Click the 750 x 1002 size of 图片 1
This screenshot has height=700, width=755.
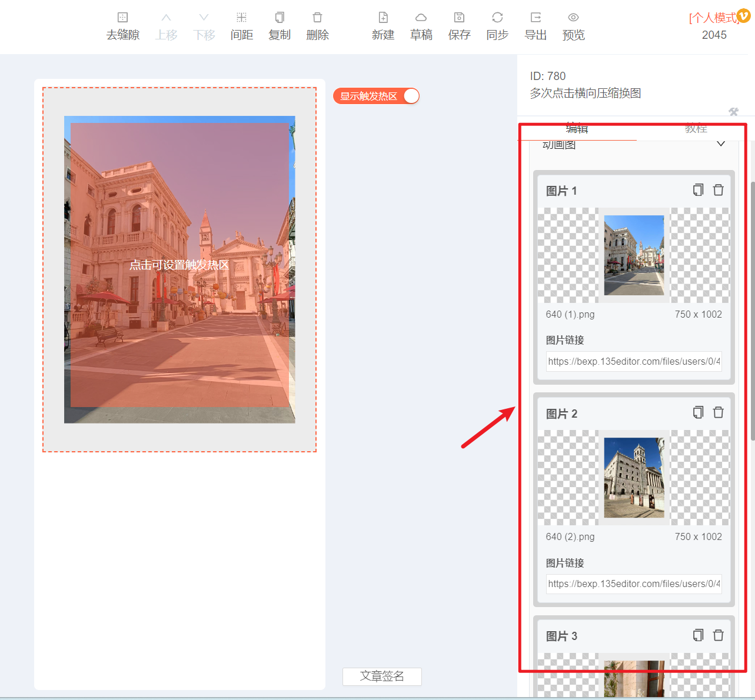(x=699, y=314)
